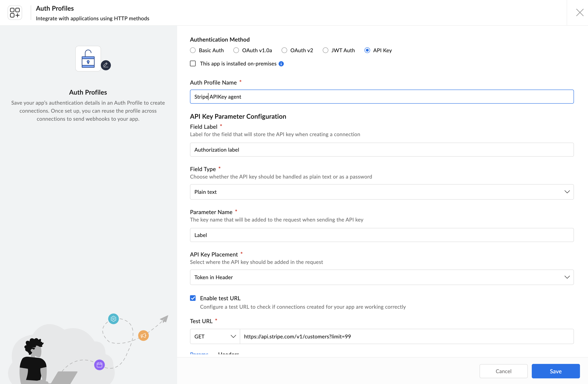Click the purple calendar icon in illustration
The width and height of the screenshot is (588, 384).
[x=100, y=365]
